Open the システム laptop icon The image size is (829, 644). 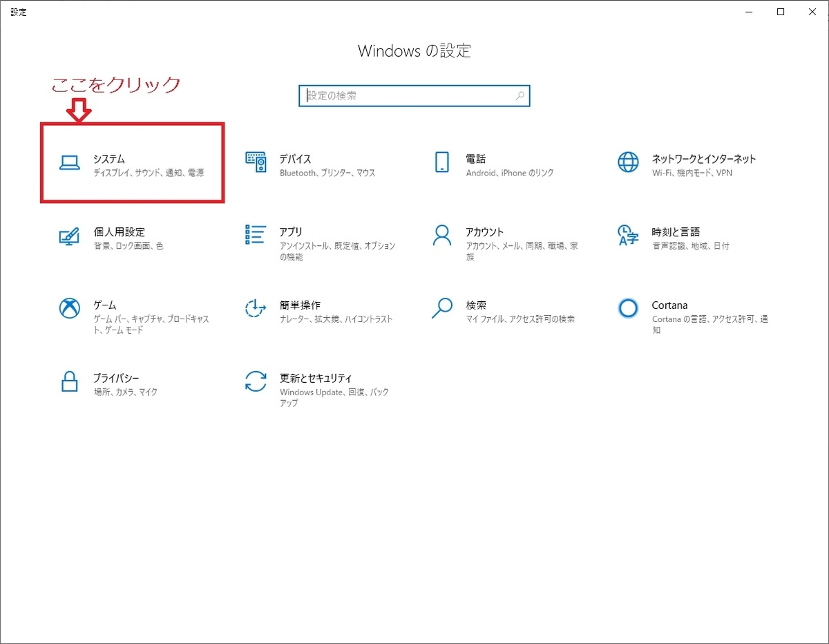coord(69,162)
